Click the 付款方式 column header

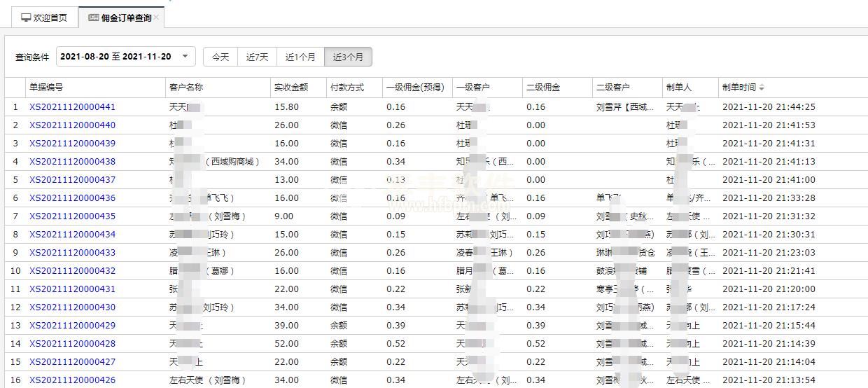point(347,88)
